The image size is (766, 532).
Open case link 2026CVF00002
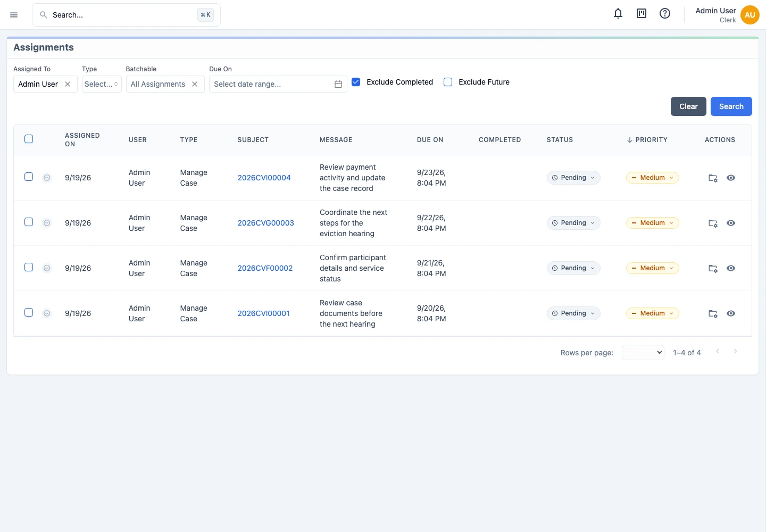(x=265, y=268)
